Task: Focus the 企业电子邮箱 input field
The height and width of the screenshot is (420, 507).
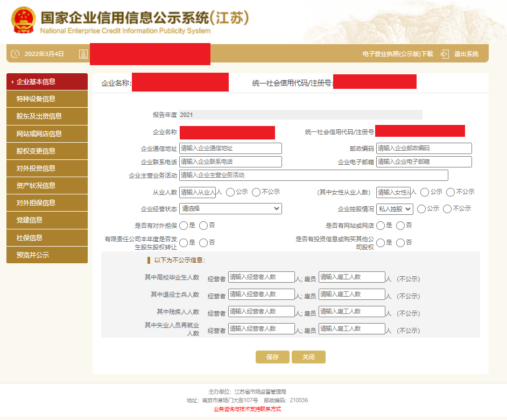Action: point(424,162)
